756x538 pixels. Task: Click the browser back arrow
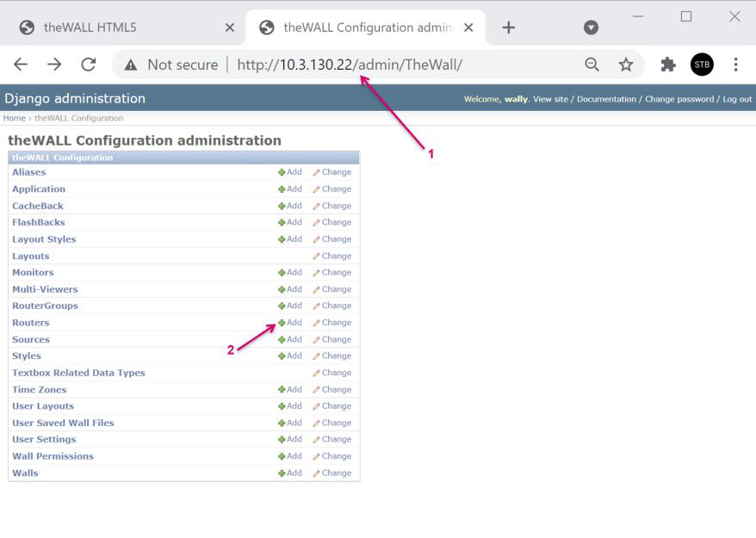[21, 65]
